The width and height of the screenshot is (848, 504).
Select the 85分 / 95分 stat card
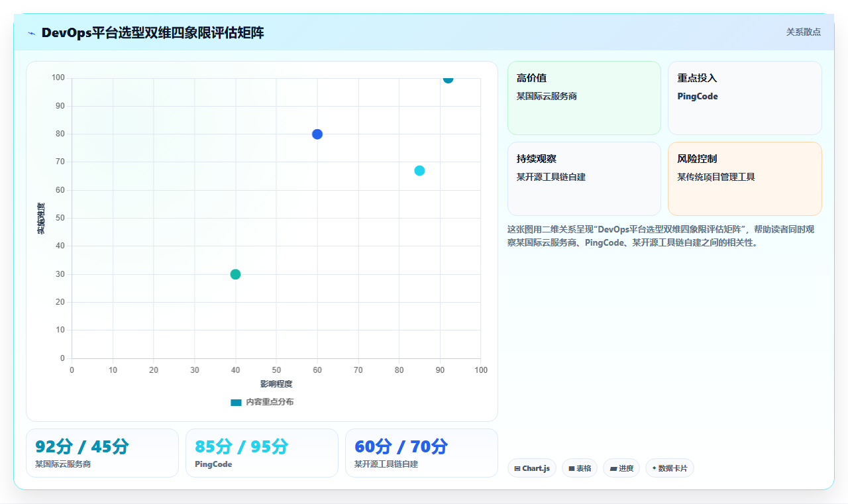point(262,453)
